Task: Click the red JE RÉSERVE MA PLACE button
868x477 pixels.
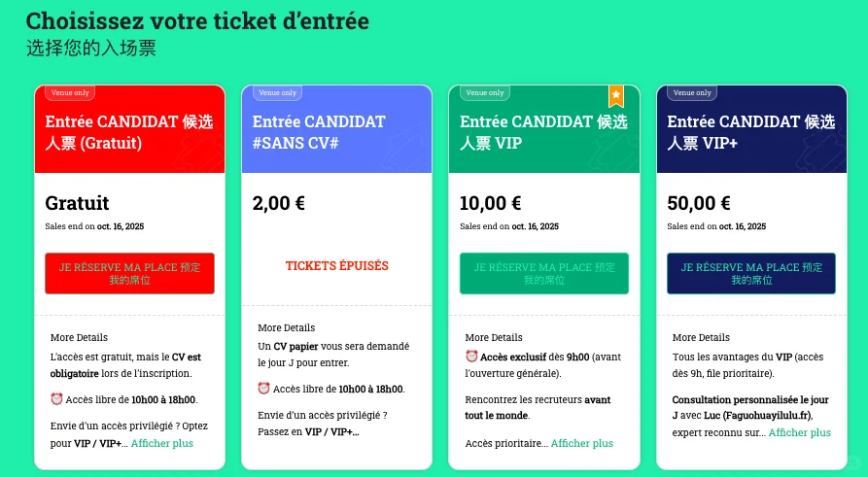Action: [129, 273]
